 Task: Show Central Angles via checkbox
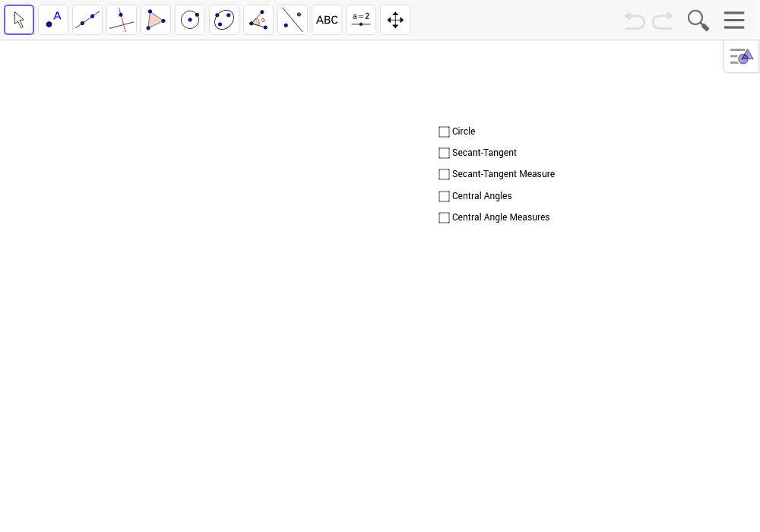[444, 196]
